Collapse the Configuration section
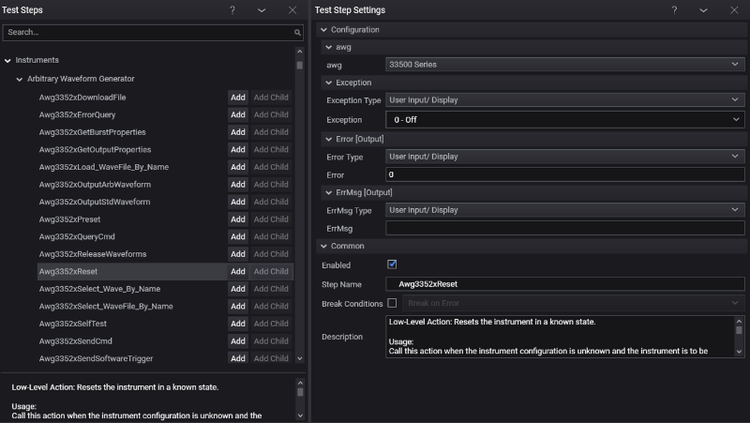Screen dimensions: 750x423 click(x=322, y=30)
